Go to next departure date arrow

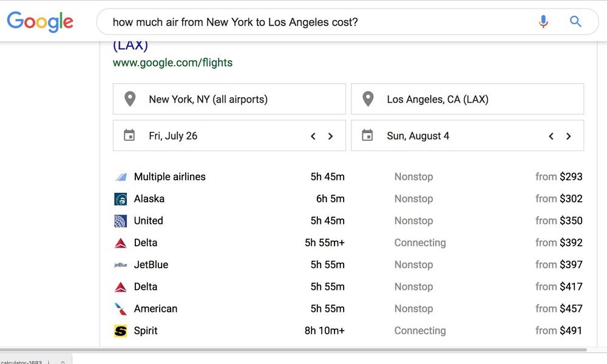coord(330,136)
